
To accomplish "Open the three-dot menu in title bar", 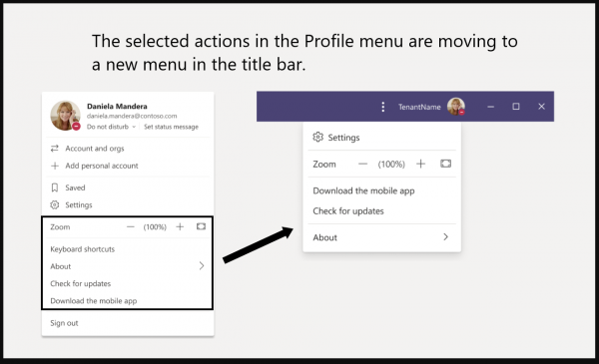I will 382,107.
